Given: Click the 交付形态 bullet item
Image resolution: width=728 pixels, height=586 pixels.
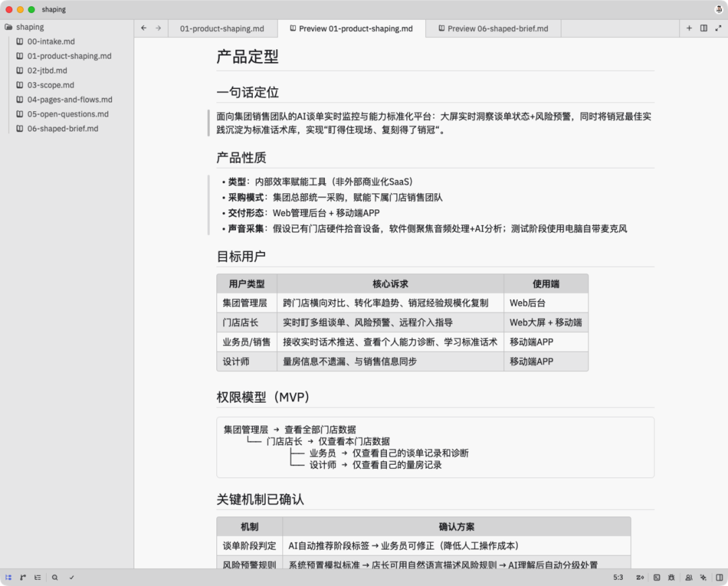Looking at the screenshot, I should coord(301,213).
